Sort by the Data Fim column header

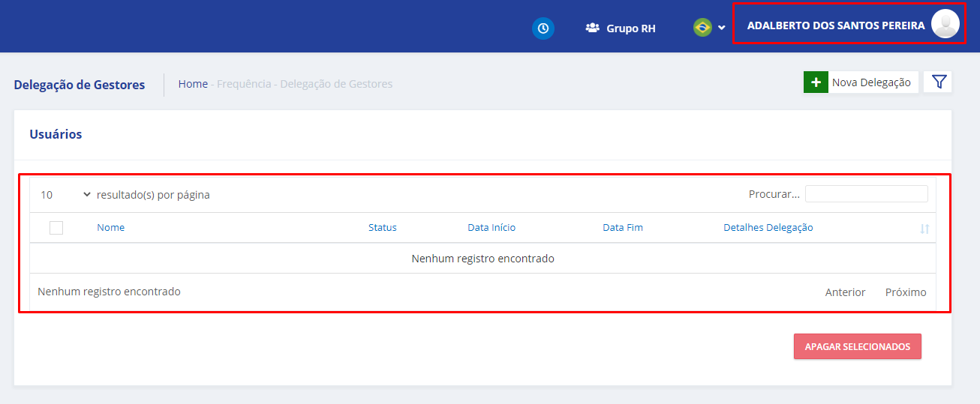coord(622,228)
